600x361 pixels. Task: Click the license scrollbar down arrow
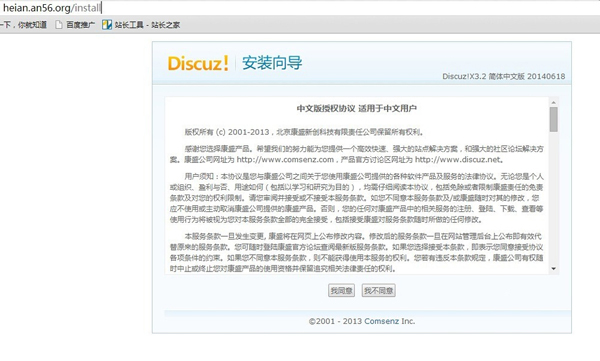553,269
